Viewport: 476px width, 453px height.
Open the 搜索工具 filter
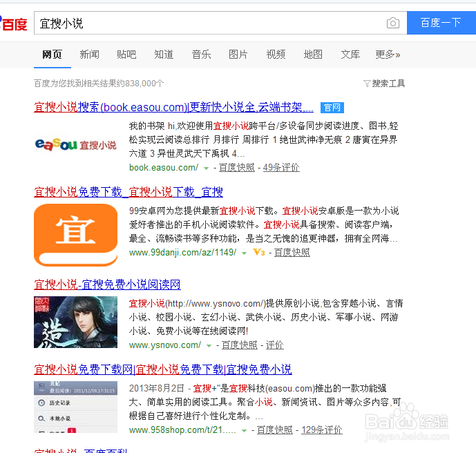click(x=384, y=84)
